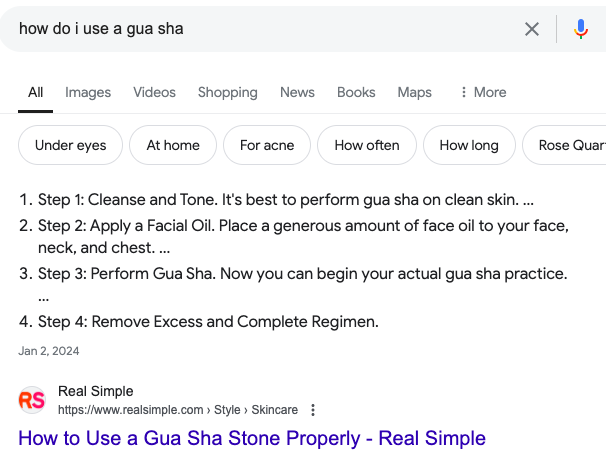Select the All results tab
Viewport: 606px width, 468px height.
pyautogui.click(x=36, y=92)
